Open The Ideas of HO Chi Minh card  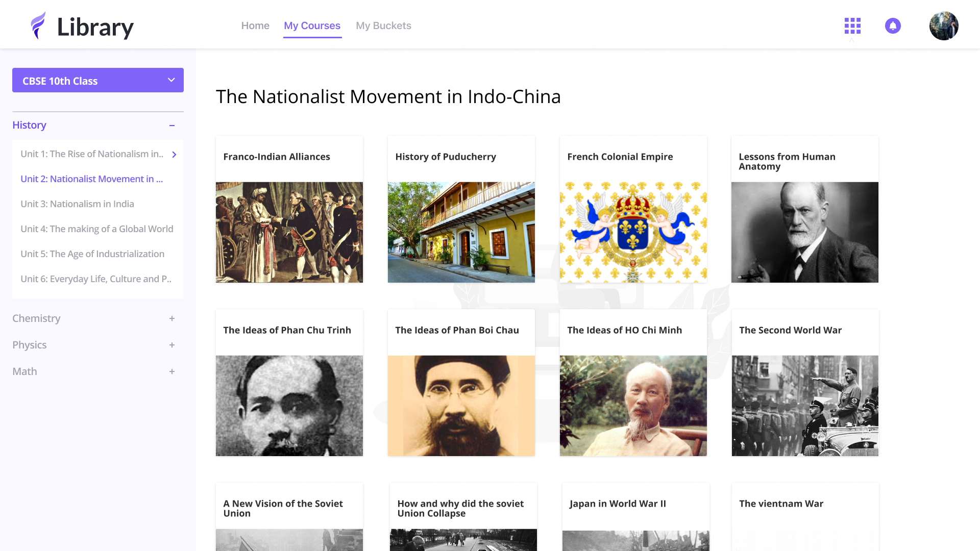point(633,383)
